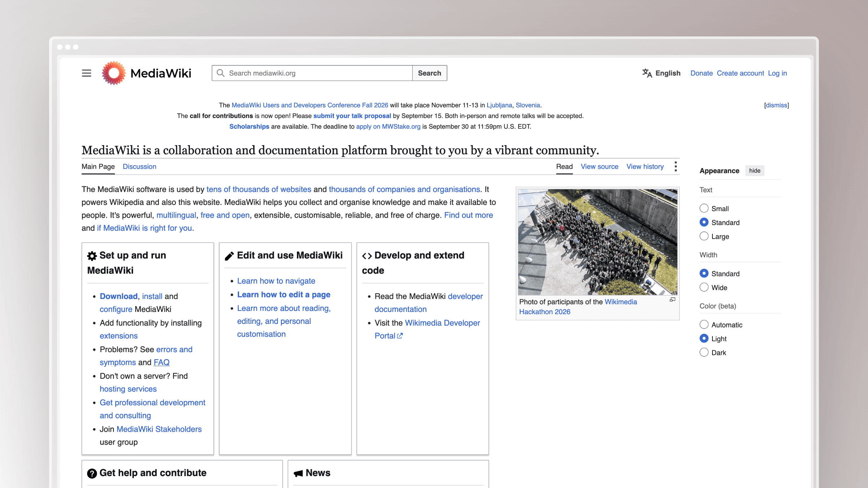Select Standard width option

tap(704, 273)
